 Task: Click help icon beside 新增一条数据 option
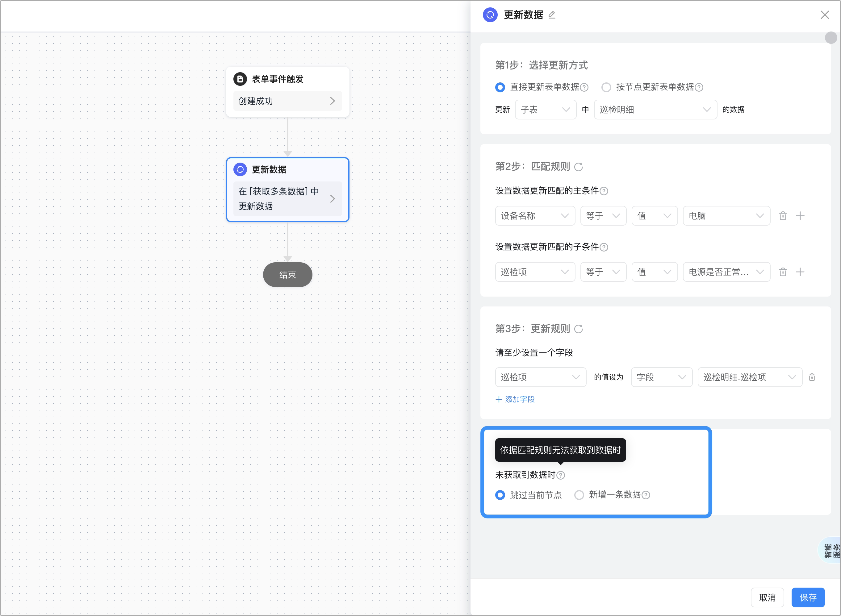pyautogui.click(x=646, y=495)
